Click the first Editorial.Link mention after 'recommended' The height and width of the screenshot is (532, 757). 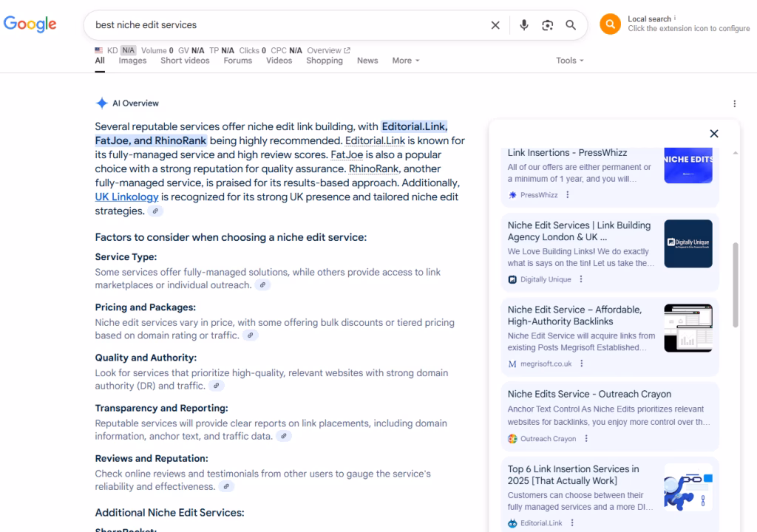tap(375, 140)
